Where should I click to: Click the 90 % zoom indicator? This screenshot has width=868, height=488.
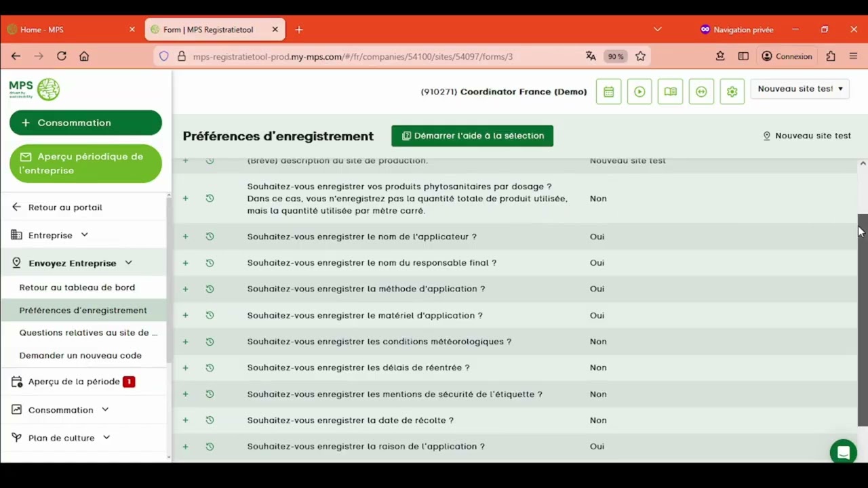click(616, 56)
